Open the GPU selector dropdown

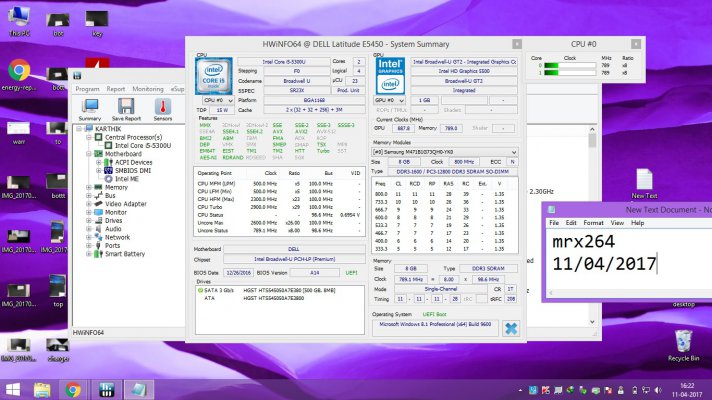click(389, 100)
